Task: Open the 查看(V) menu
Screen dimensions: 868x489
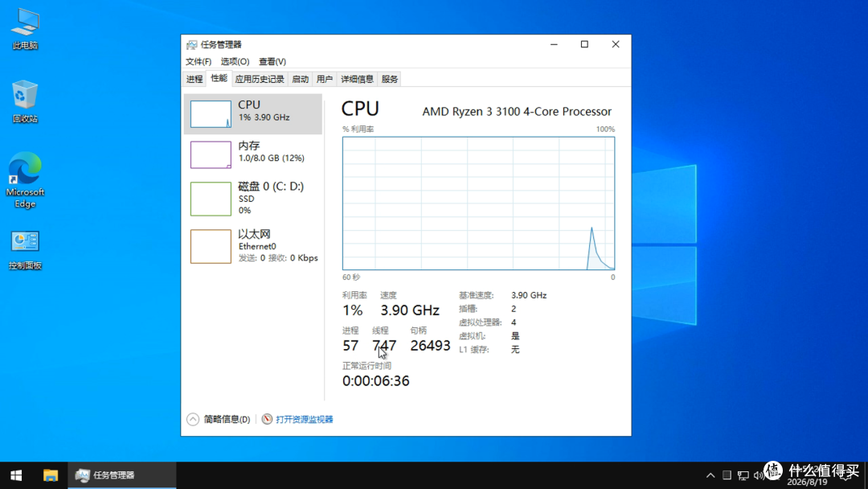Action: coord(272,61)
